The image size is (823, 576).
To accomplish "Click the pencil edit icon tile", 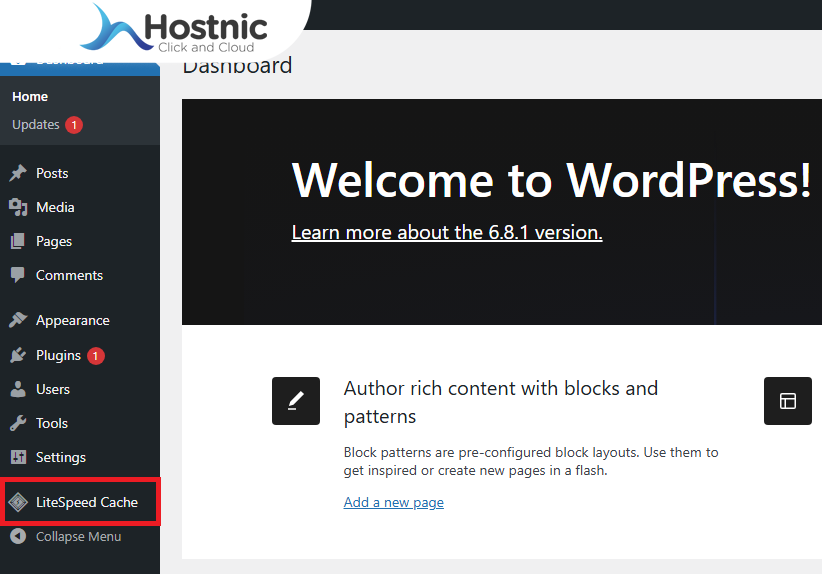I will pos(296,401).
